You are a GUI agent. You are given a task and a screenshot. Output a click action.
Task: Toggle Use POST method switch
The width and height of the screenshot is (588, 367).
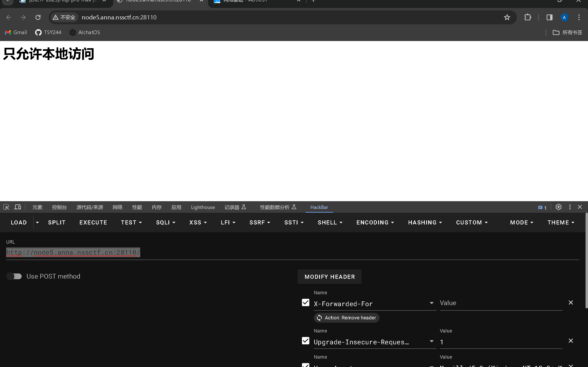click(x=14, y=276)
